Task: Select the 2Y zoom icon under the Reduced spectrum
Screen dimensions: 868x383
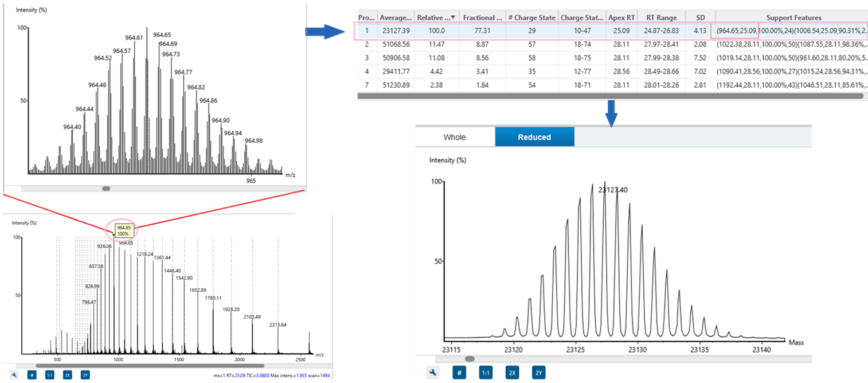Action: (x=538, y=372)
